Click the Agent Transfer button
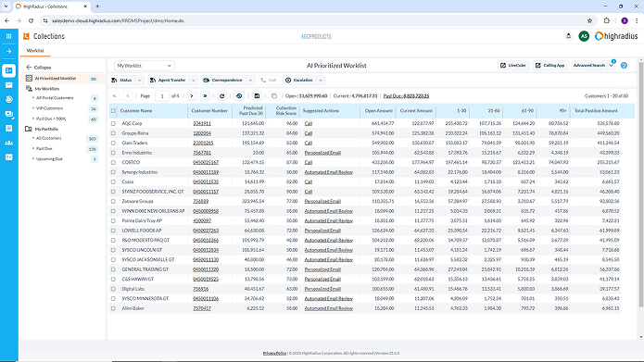This screenshot has height=362, width=644. click(169, 80)
